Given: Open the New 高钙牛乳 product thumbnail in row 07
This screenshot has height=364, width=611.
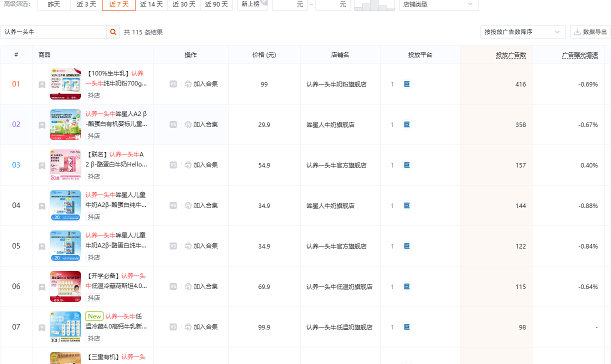Looking at the screenshot, I should 65,327.
